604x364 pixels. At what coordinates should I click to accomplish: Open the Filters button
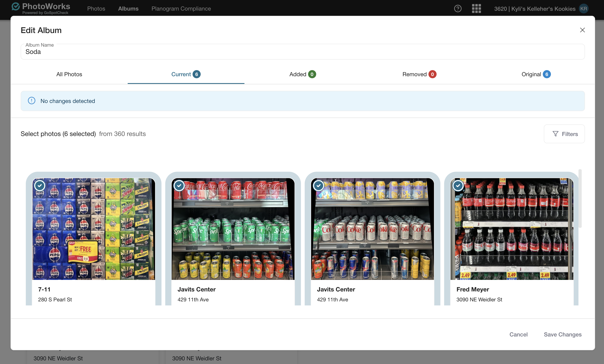[x=564, y=134]
